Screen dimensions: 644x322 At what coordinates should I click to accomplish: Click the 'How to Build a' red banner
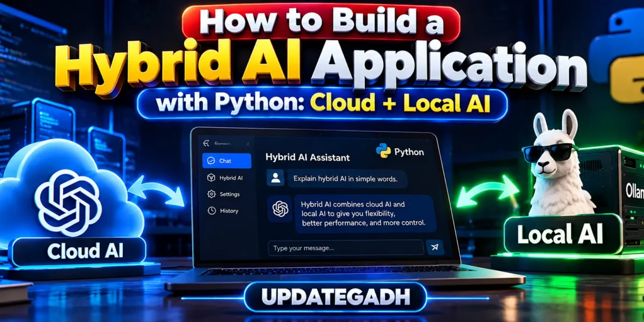tap(320, 22)
